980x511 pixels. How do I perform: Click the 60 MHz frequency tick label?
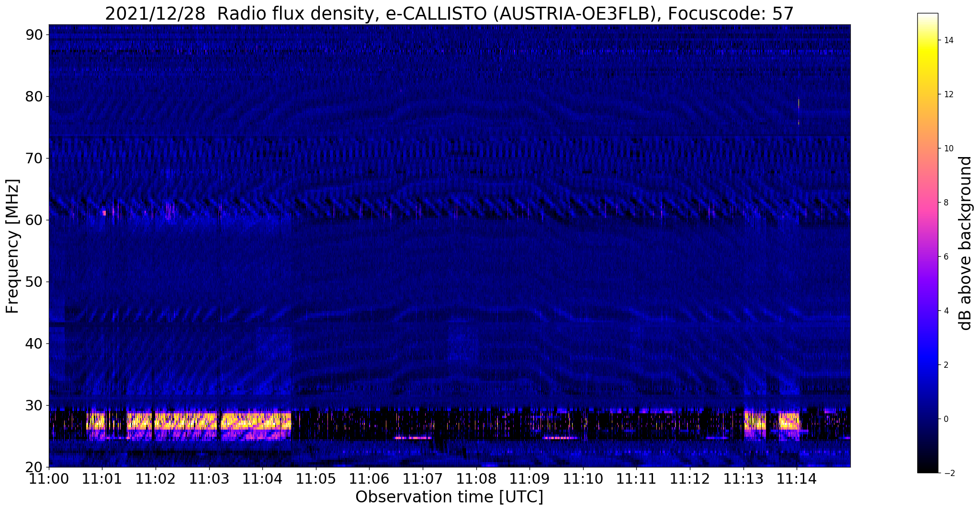(34, 220)
